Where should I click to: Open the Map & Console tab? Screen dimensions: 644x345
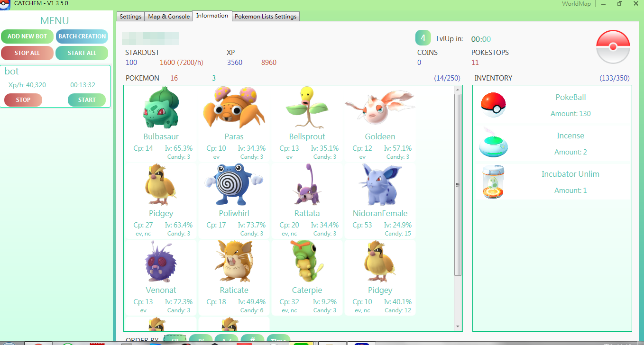[169, 17]
